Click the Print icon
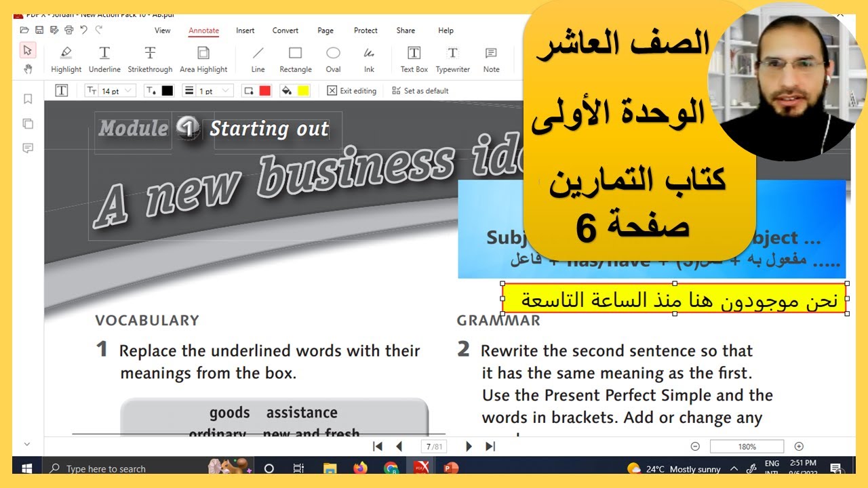Screen dimensions: 868x488 point(68,30)
